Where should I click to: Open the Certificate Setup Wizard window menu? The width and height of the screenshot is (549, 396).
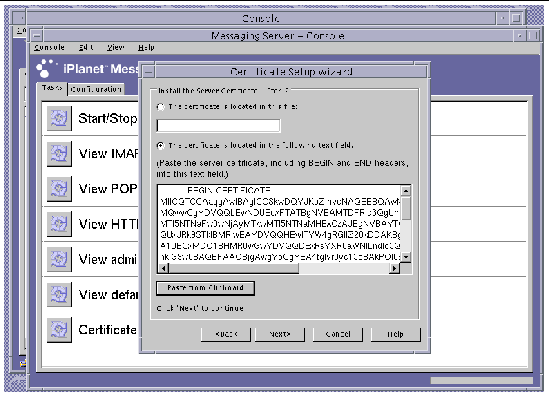click(148, 72)
